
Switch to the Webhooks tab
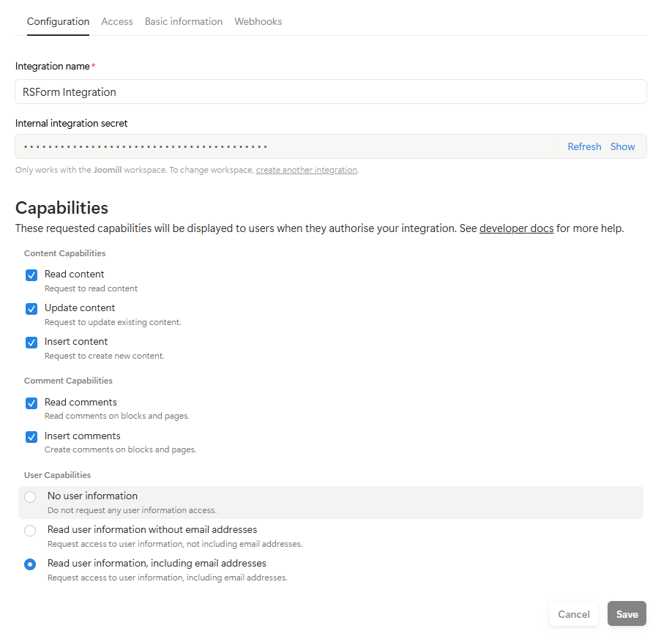258,21
